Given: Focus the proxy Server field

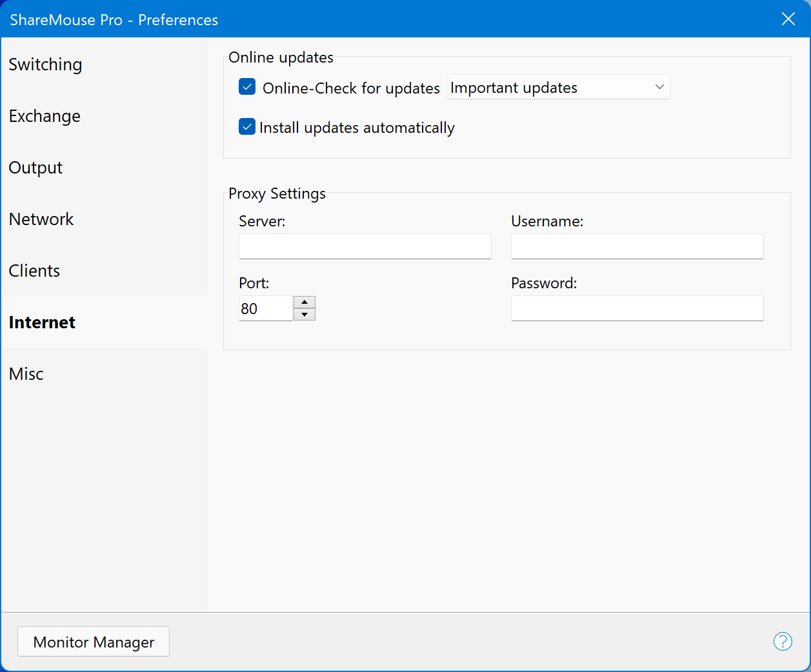Looking at the screenshot, I should [x=365, y=246].
